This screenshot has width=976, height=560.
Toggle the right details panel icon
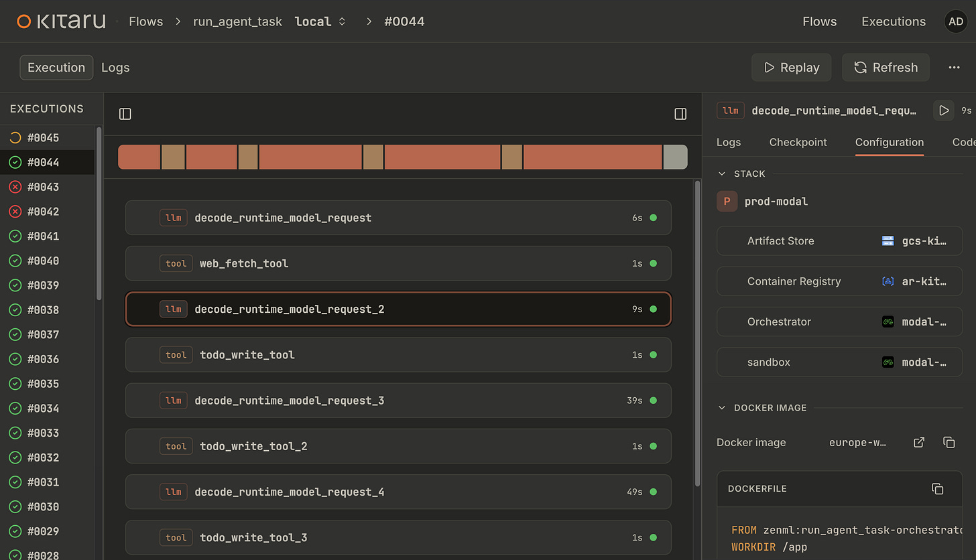[x=680, y=114]
